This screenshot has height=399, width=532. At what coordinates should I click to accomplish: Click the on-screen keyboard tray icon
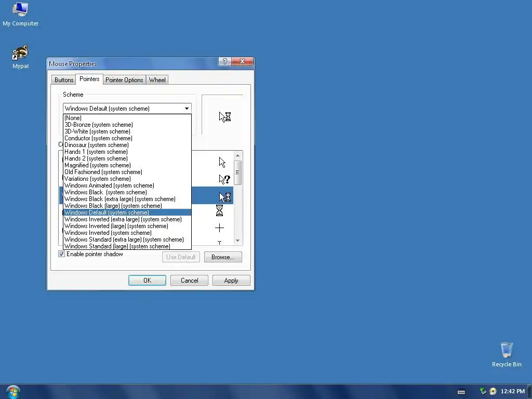pyautogui.click(x=461, y=392)
